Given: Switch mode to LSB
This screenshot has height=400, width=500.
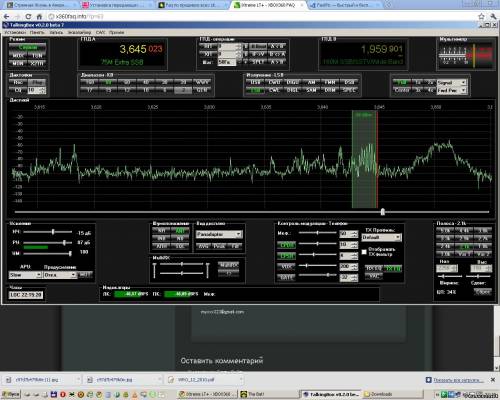Looking at the screenshot, I should (255, 90).
